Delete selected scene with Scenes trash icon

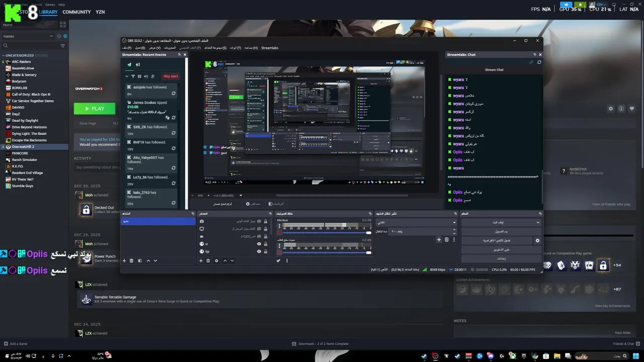click(x=131, y=260)
